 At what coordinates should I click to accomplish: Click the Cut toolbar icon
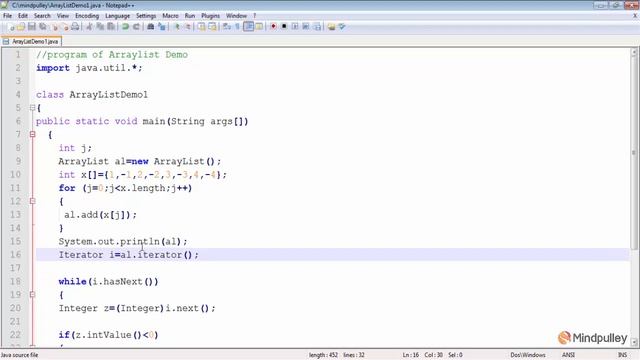click(x=89, y=27)
